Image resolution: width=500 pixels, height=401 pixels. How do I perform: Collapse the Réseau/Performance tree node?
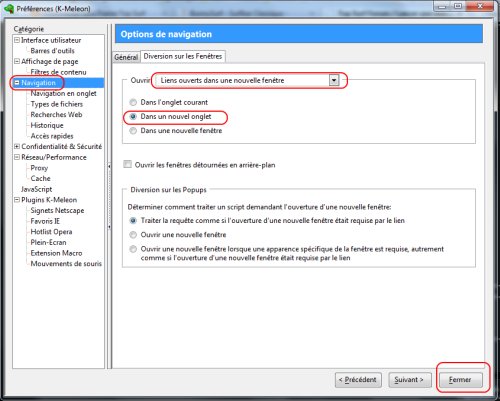(17, 157)
